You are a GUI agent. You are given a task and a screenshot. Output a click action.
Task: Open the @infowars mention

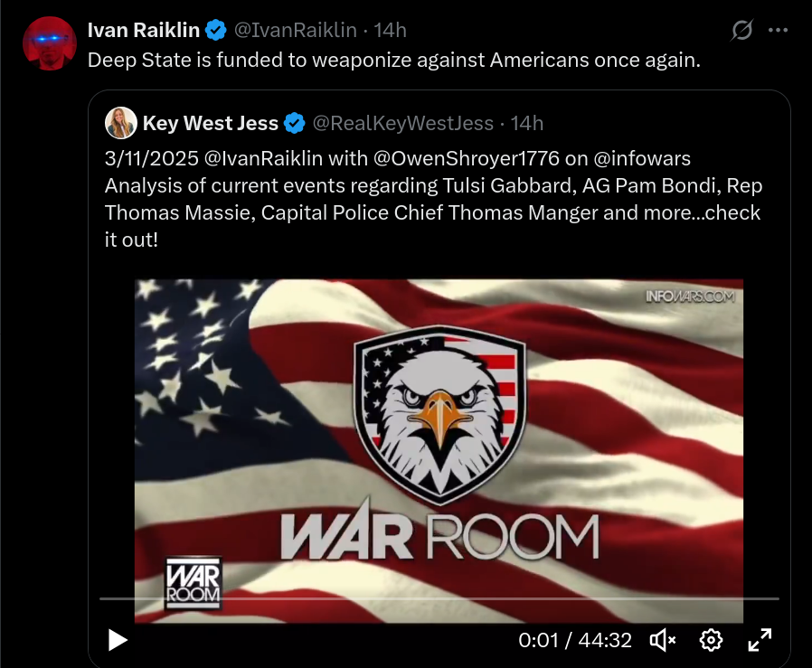pos(642,158)
